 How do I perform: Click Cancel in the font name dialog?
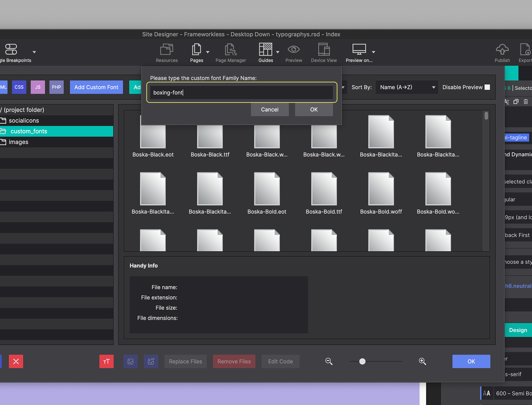(x=270, y=109)
